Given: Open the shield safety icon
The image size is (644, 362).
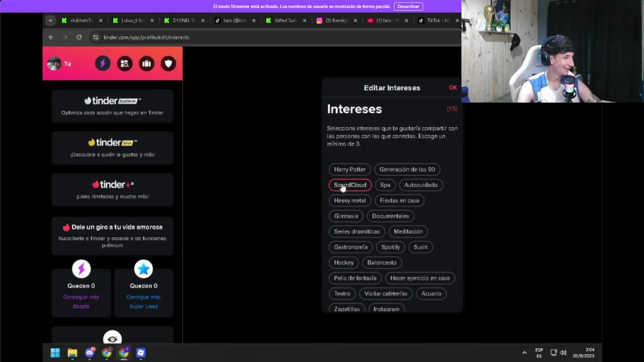Looking at the screenshot, I should [x=169, y=64].
